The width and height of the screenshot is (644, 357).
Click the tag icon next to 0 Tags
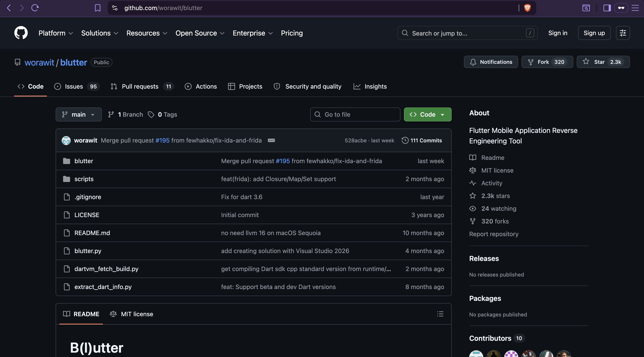point(151,114)
